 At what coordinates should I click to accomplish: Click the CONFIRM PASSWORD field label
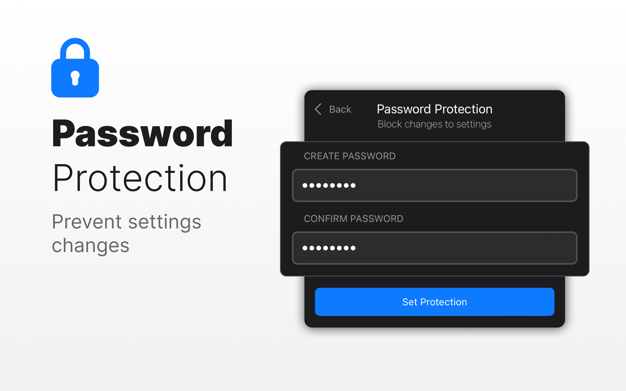[353, 219]
